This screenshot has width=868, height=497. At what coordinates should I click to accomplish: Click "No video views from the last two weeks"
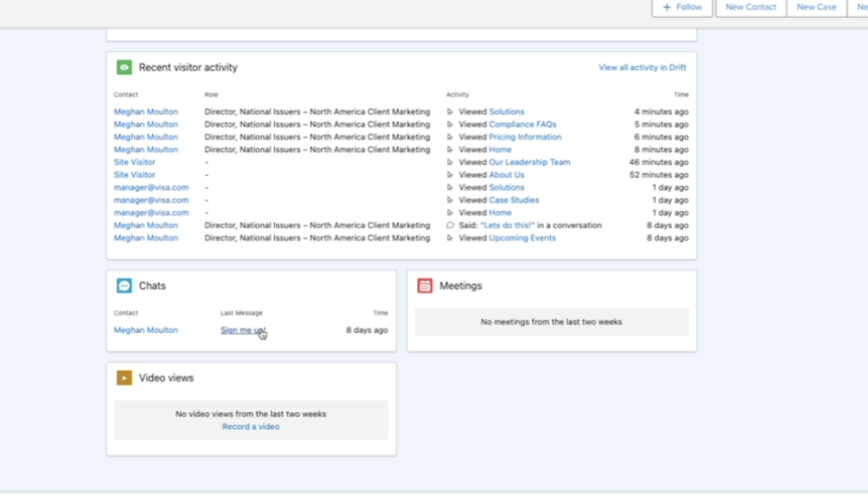click(x=250, y=414)
